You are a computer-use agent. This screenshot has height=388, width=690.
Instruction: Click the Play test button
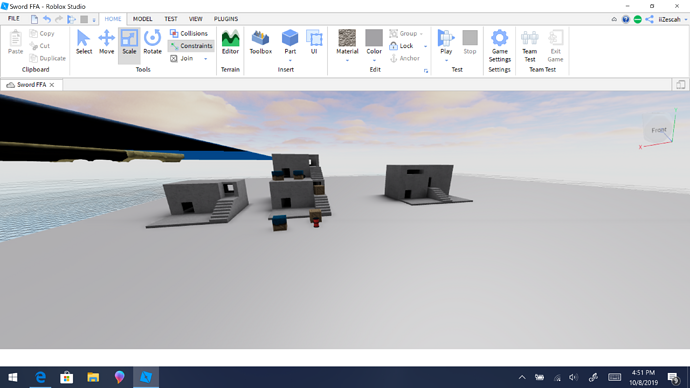446,42
